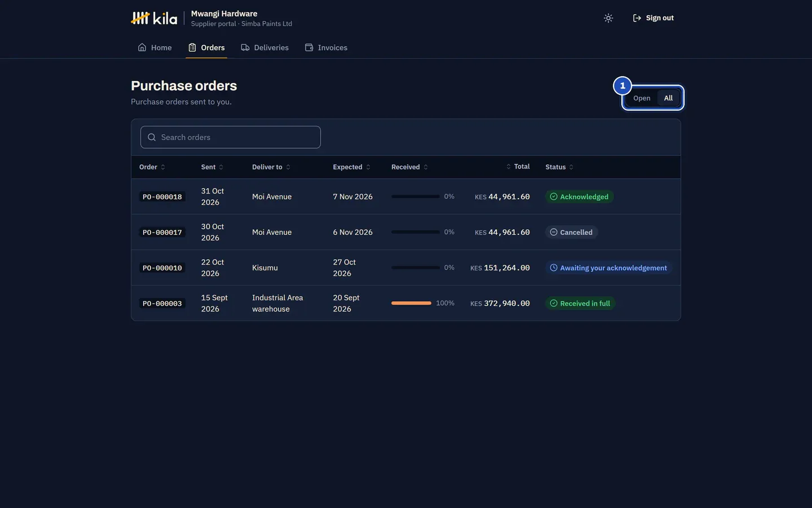Click the Purchase orders heading

click(184, 86)
